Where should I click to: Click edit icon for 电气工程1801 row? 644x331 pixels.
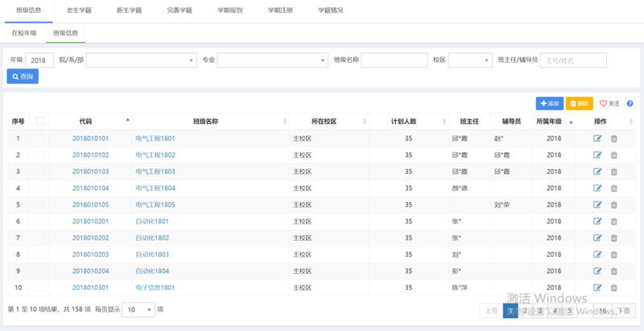597,139
